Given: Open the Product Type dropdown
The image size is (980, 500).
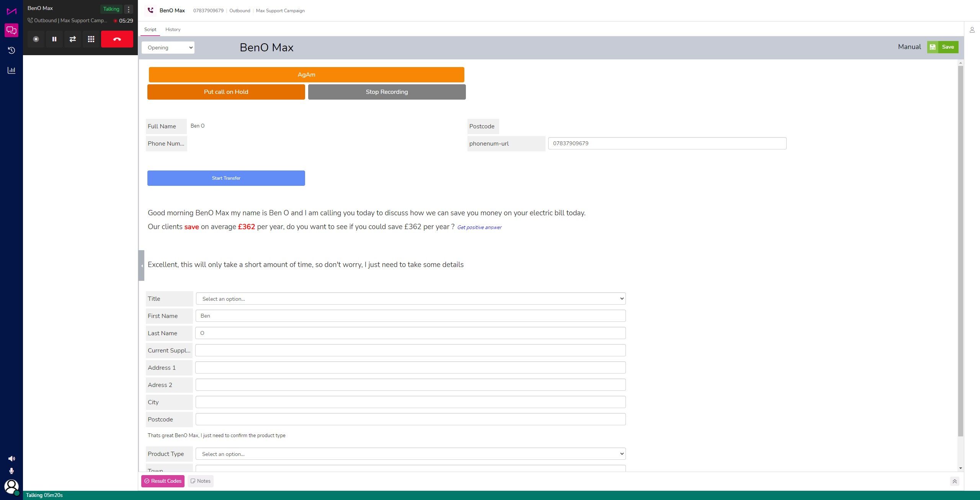Looking at the screenshot, I should 411,454.
